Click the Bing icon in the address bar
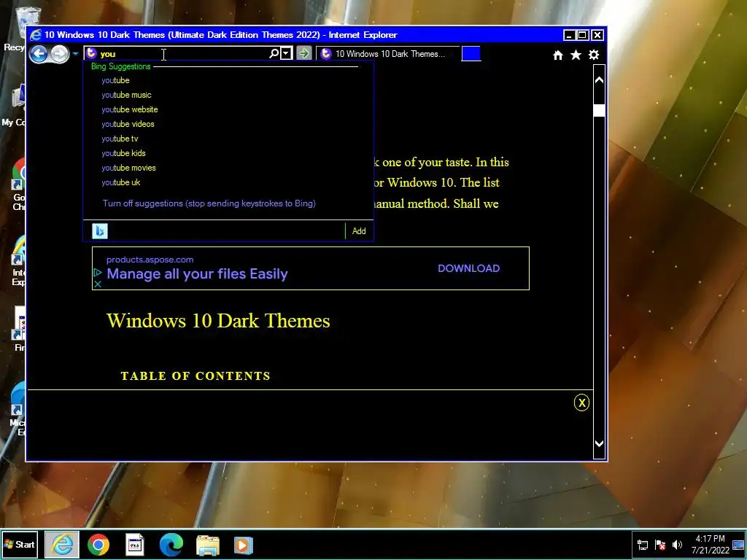747x560 pixels. point(91,53)
